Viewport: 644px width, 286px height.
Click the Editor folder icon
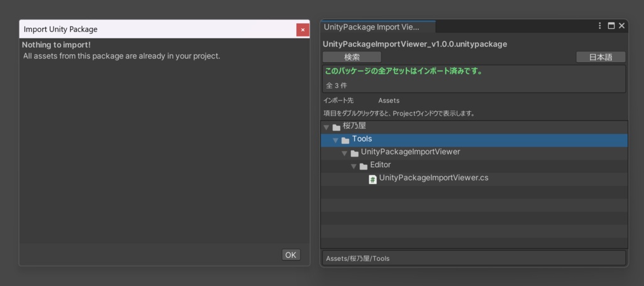[x=364, y=167]
